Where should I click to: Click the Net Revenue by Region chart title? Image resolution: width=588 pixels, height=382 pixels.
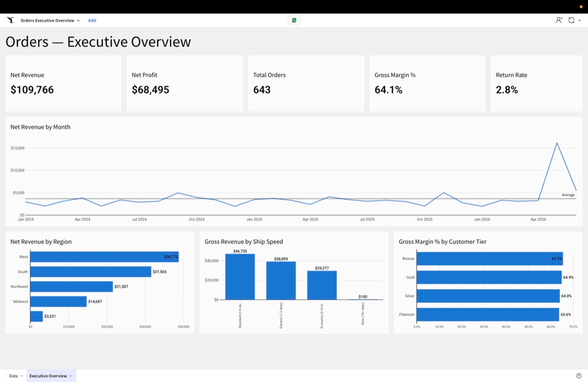pyautogui.click(x=41, y=242)
